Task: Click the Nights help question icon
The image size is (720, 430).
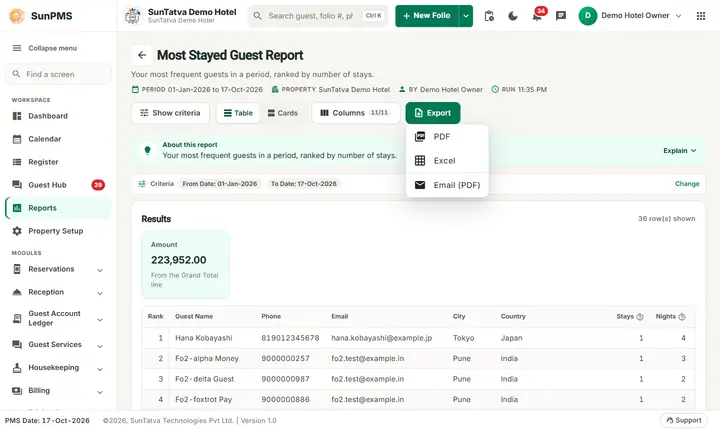Action: [x=682, y=317]
